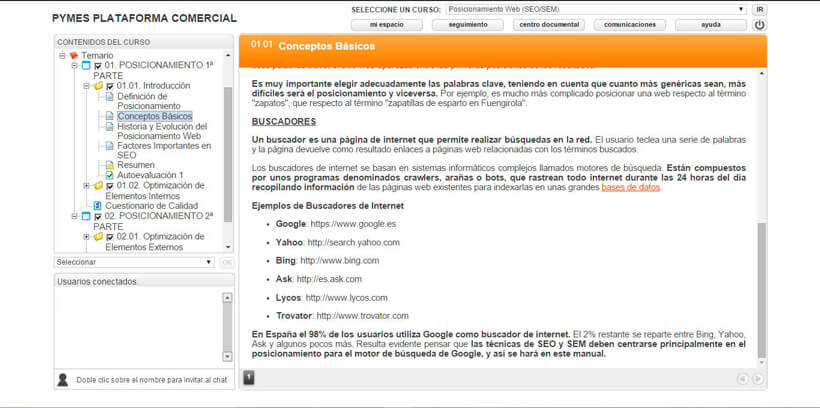Expand the 02.01. Optimización de Elementos Externos folder
This screenshot has height=408, width=820.
[86, 237]
